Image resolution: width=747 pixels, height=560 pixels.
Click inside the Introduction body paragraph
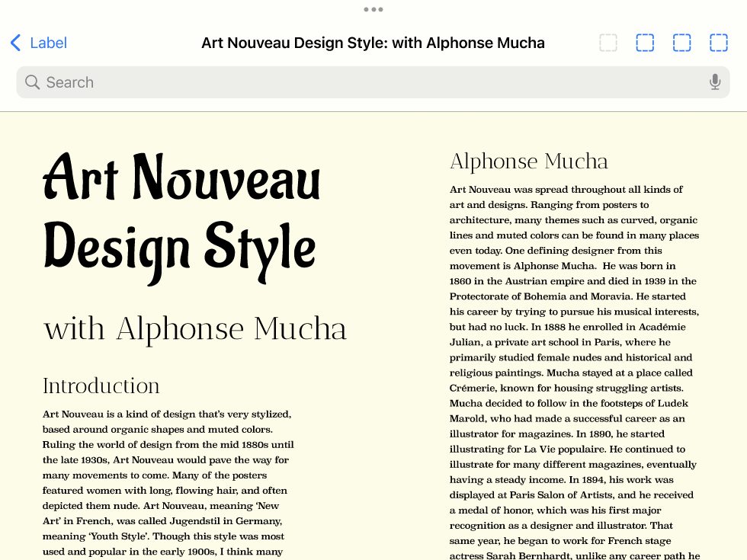pos(168,475)
